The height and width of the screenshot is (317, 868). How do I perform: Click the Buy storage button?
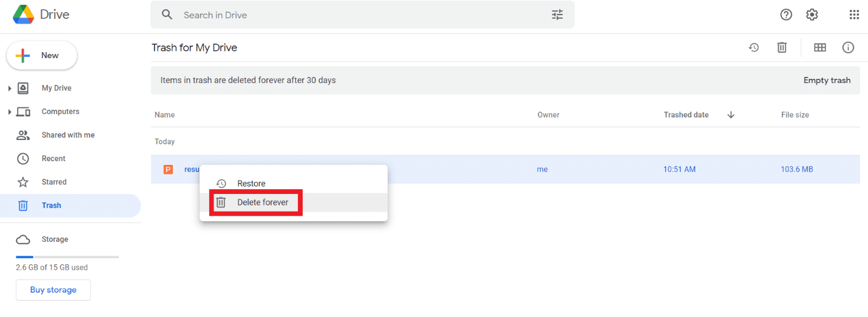(53, 290)
